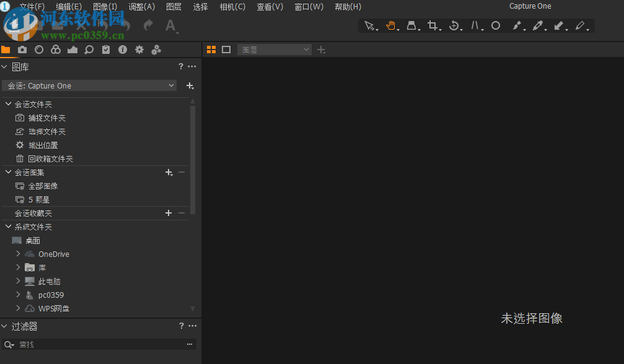Viewport: 624px width, 364px height.
Task: Open the Metadata info tool tab
Action: coord(123,50)
